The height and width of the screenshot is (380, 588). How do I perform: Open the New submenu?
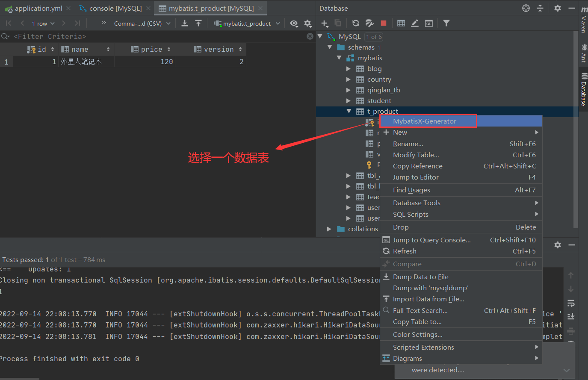(x=461, y=133)
